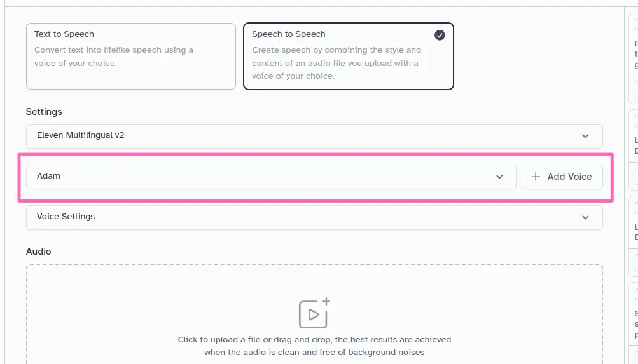Select the Speech to Speech mode card
The width and height of the screenshot is (638, 364).
(349, 56)
